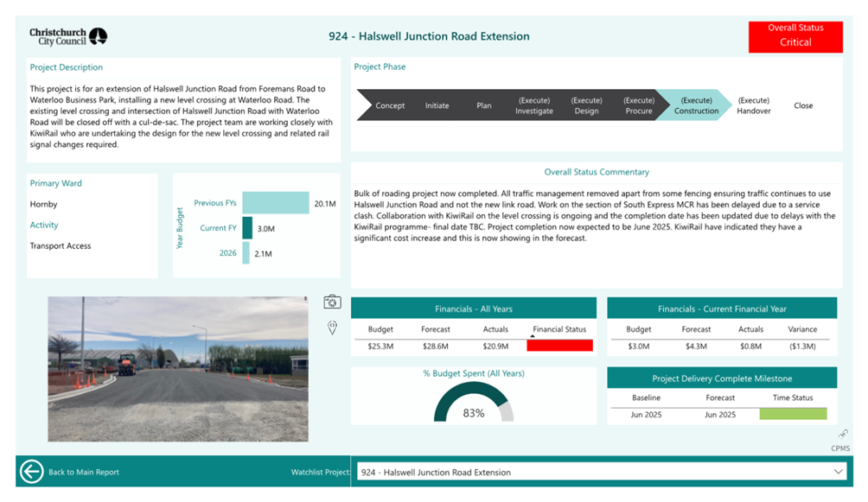Select the Concept phase step
Viewport: 868px width, 502px height.
click(x=390, y=105)
